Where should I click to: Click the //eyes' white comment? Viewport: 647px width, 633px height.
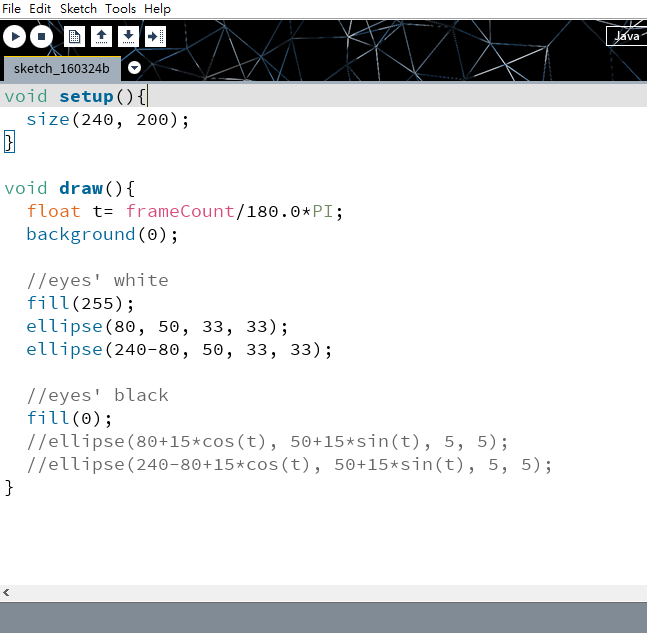click(x=97, y=281)
